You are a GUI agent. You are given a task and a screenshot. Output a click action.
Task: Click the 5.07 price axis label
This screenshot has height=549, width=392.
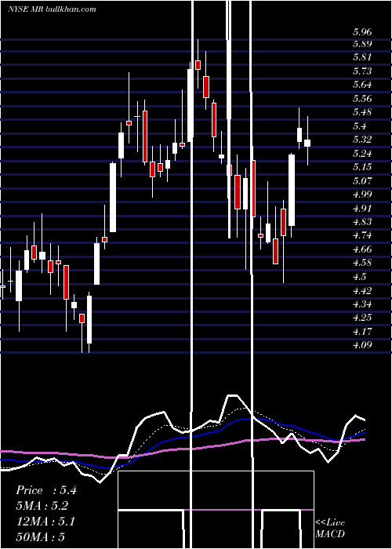(362, 181)
